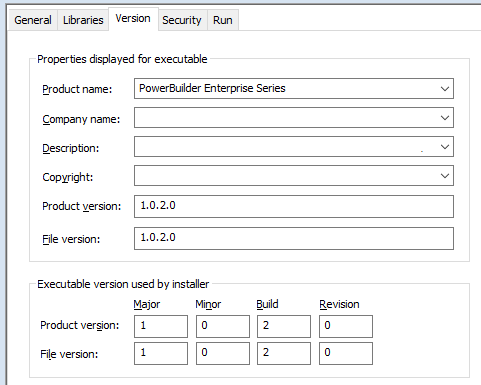
Task: Click the 'Revision' column header
Action: pos(339,304)
